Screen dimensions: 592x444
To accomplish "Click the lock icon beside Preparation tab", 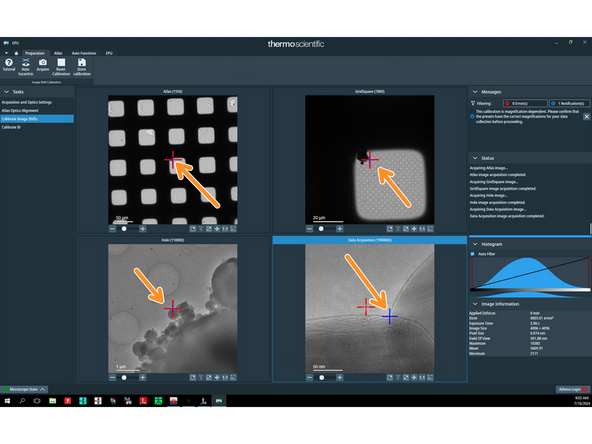I will tap(16, 53).
